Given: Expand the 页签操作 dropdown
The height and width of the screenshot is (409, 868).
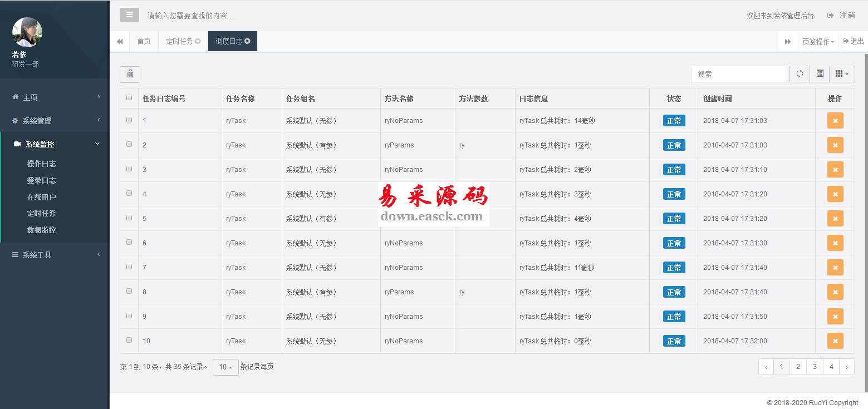Looking at the screenshot, I should pyautogui.click(x=817, y=42).
